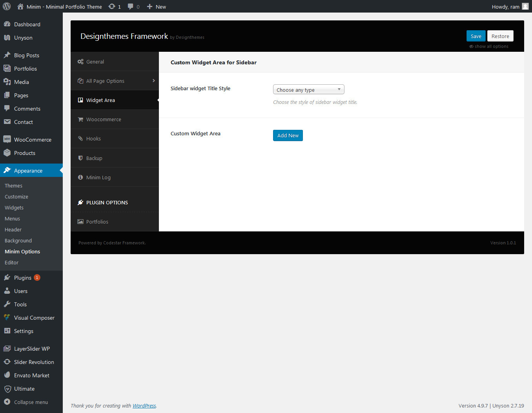Open the comments bubble icon in admin bar

coord(131,7)
